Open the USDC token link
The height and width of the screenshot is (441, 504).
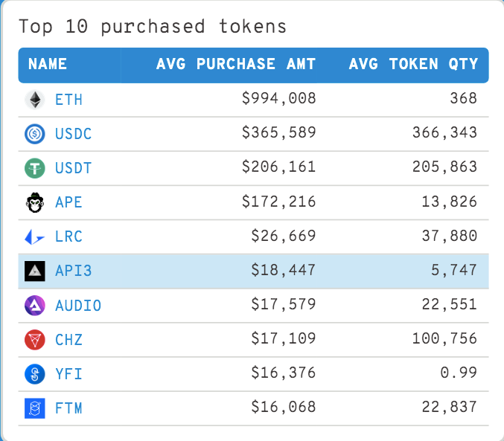(74, 134)
